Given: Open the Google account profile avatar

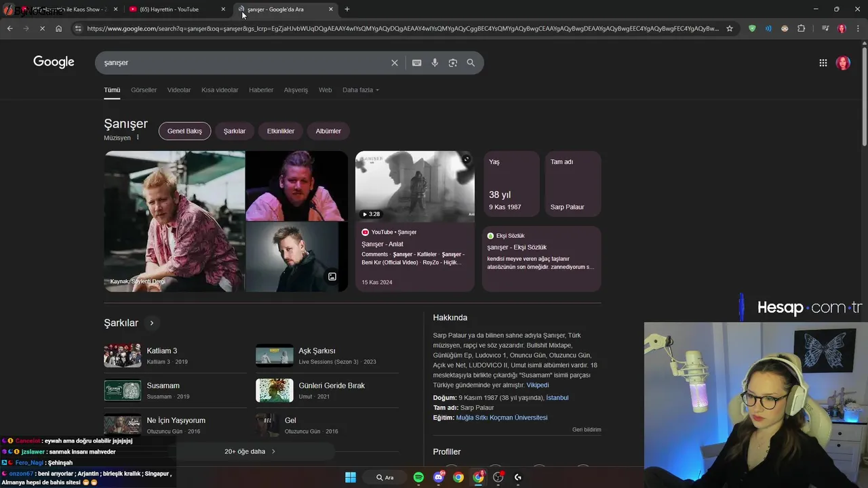Looking at the screenshot, I should coord(843,62).
